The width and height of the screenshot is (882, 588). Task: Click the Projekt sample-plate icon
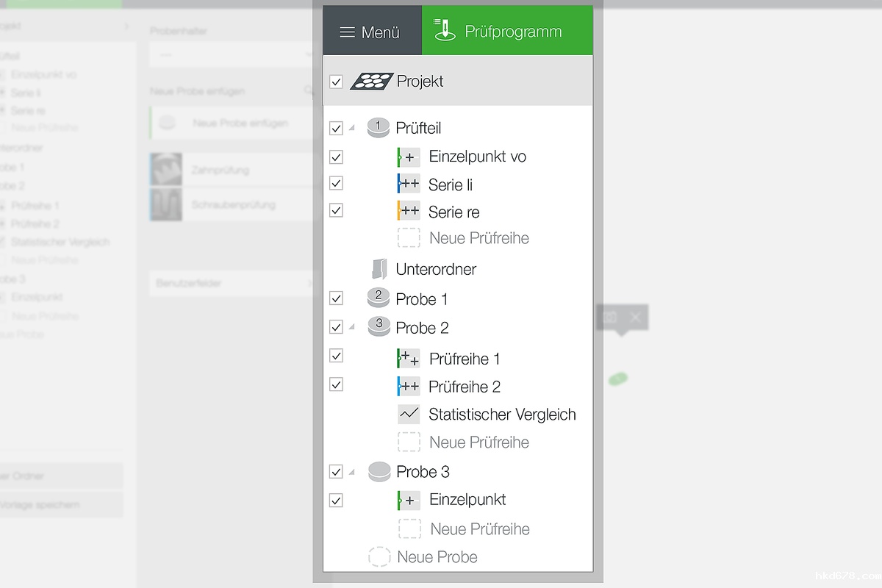coord(372,81)
